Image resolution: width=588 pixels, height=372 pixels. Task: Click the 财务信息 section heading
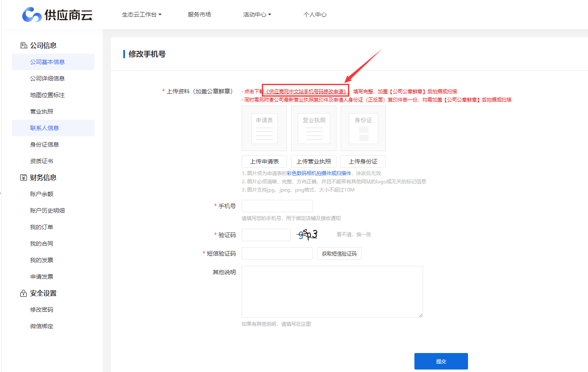tap(43, 178)
